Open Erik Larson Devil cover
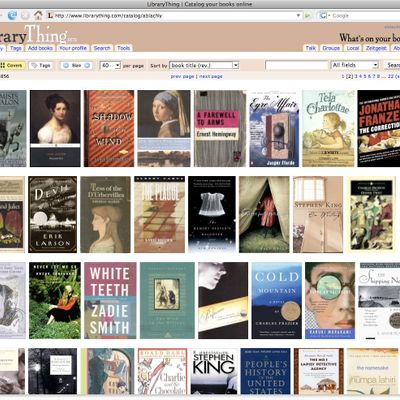Image resolution: width=400 pixels, height=400 pixels. point(53,215)
